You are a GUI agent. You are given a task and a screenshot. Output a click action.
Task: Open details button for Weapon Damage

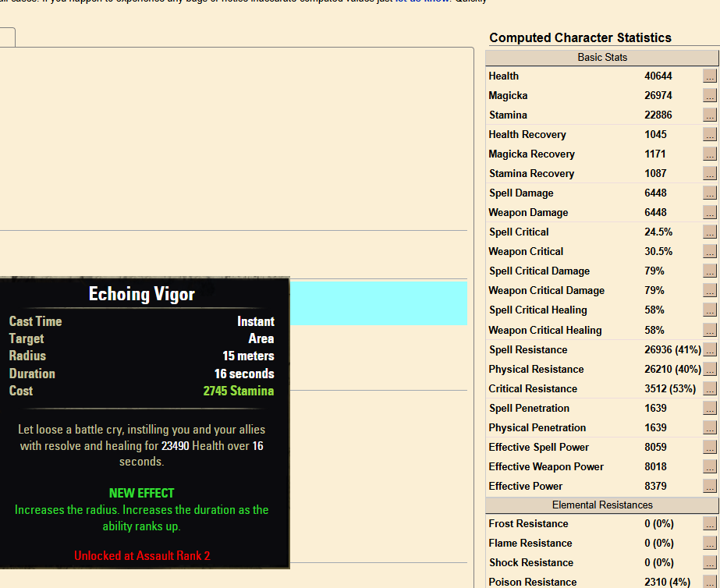point(709,213)
